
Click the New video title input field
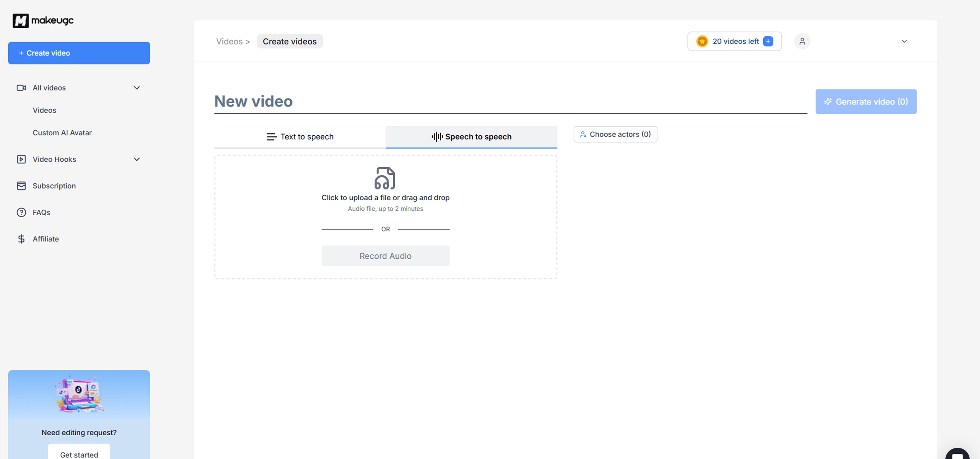(x=380, y=101)
